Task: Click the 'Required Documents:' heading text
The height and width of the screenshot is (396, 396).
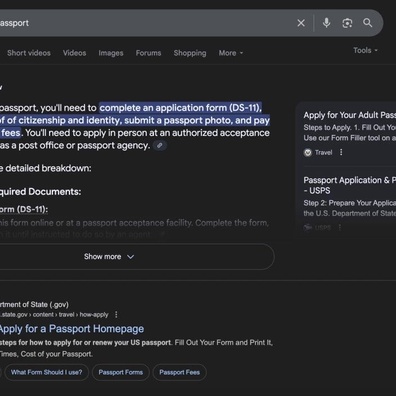Action: [40, 192]
